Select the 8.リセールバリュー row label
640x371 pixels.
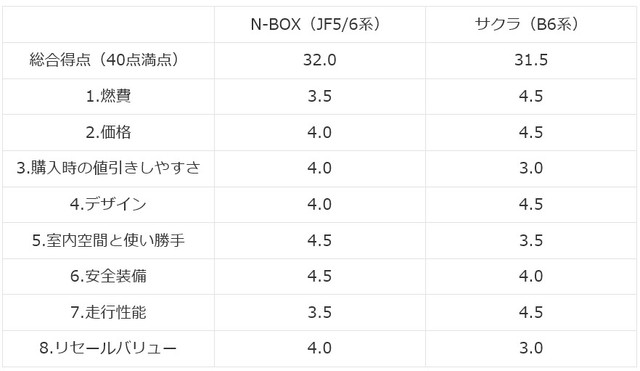point(108,348)
